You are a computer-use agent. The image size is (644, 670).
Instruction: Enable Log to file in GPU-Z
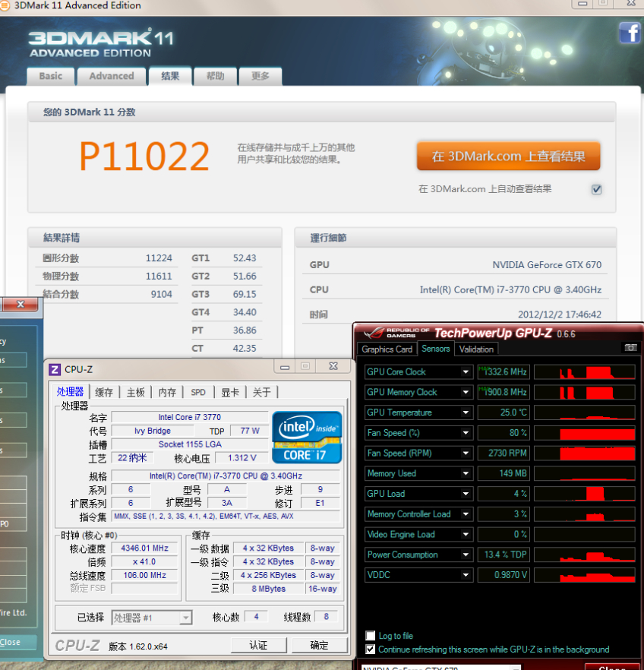pos(371,635)
